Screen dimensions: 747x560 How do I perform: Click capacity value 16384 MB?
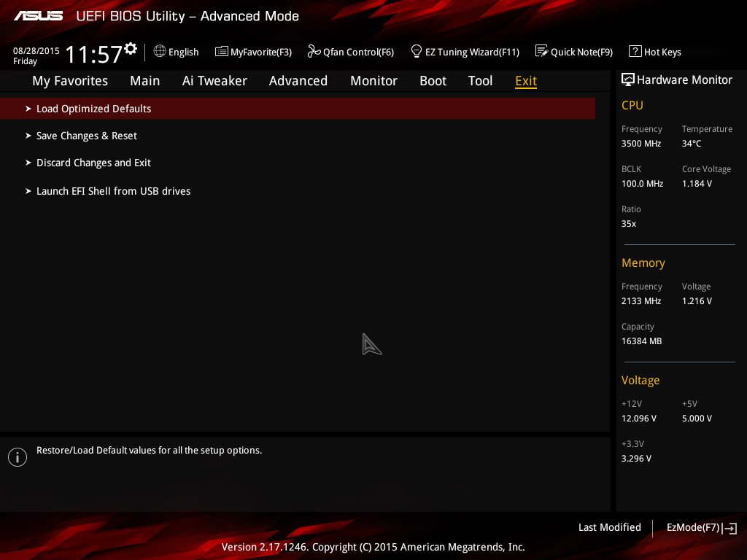pos(642,341)
